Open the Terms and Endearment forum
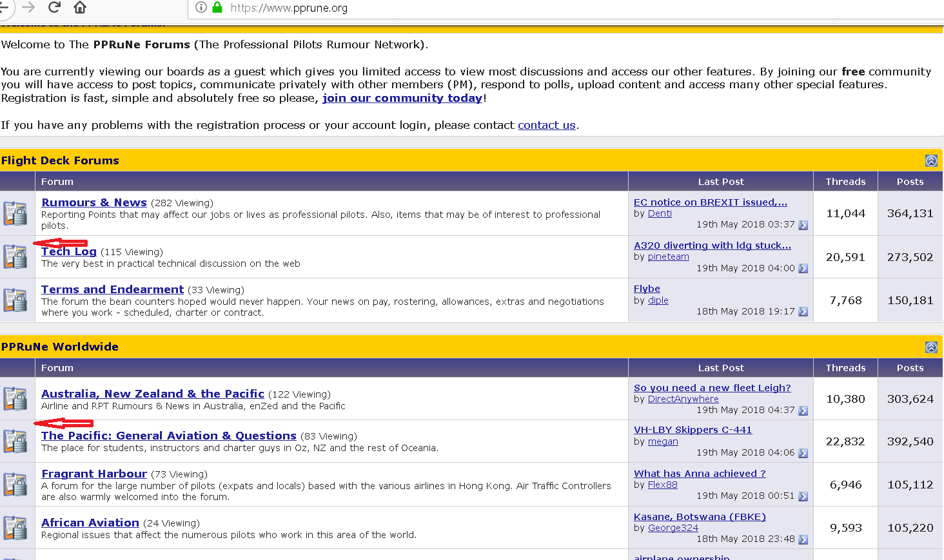944x560 pixels. tap(112, 289)
